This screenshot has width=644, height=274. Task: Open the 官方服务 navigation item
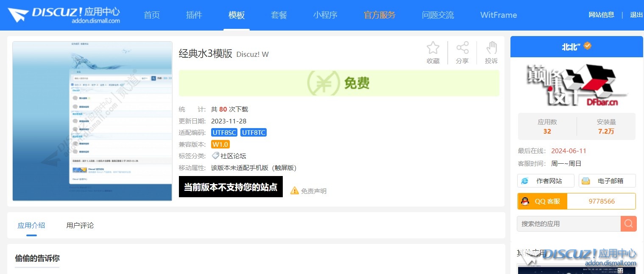379,15
